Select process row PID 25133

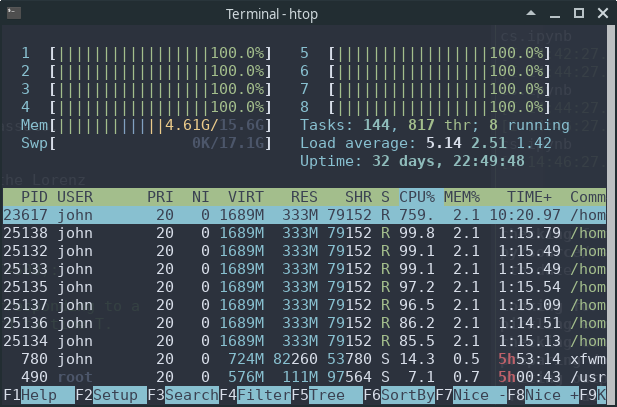tap(304, 269)
